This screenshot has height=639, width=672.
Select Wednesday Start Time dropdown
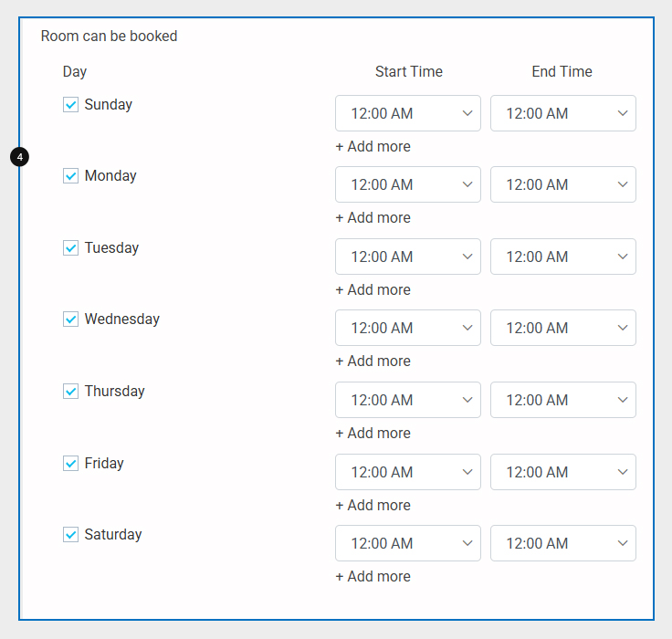point(407,328)
